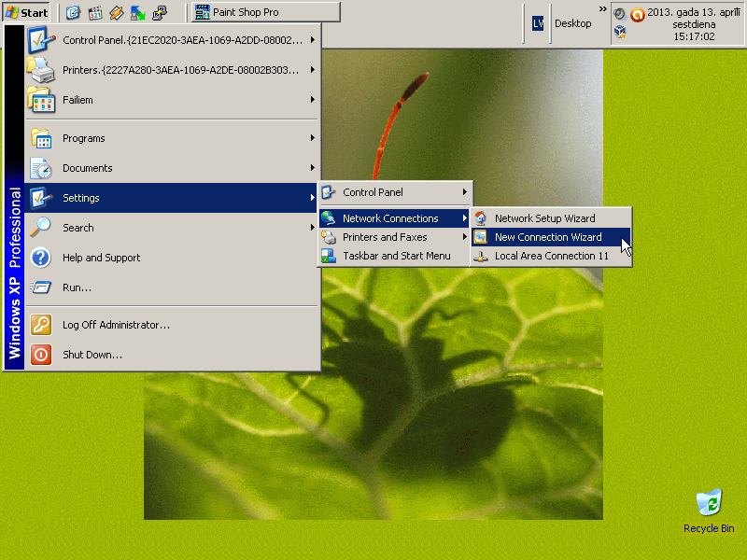Expand the Search submenu arrow
This screenshot has width=747, height=560.
(313, 228)
